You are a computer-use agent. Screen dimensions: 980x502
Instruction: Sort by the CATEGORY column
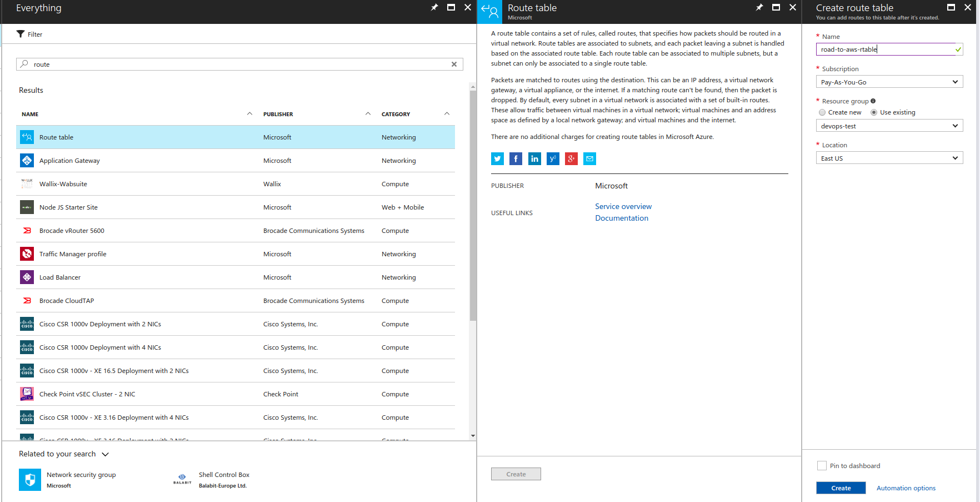tap(396, 114)
